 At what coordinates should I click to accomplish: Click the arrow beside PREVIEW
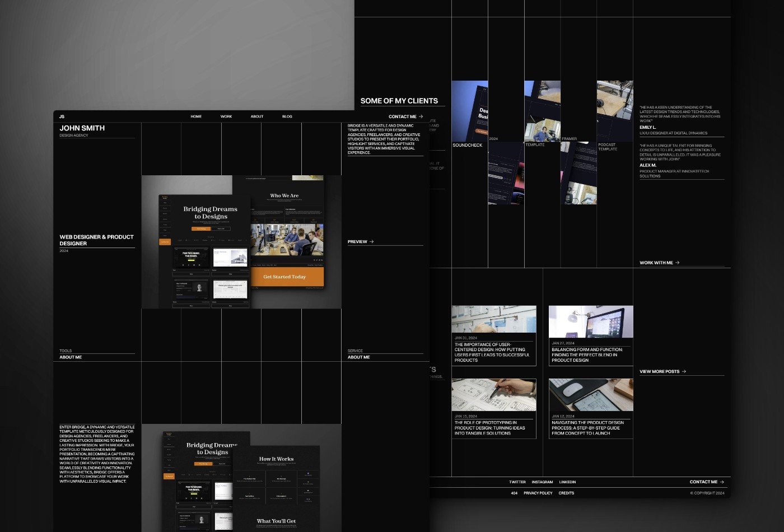[x=371, y=241]
